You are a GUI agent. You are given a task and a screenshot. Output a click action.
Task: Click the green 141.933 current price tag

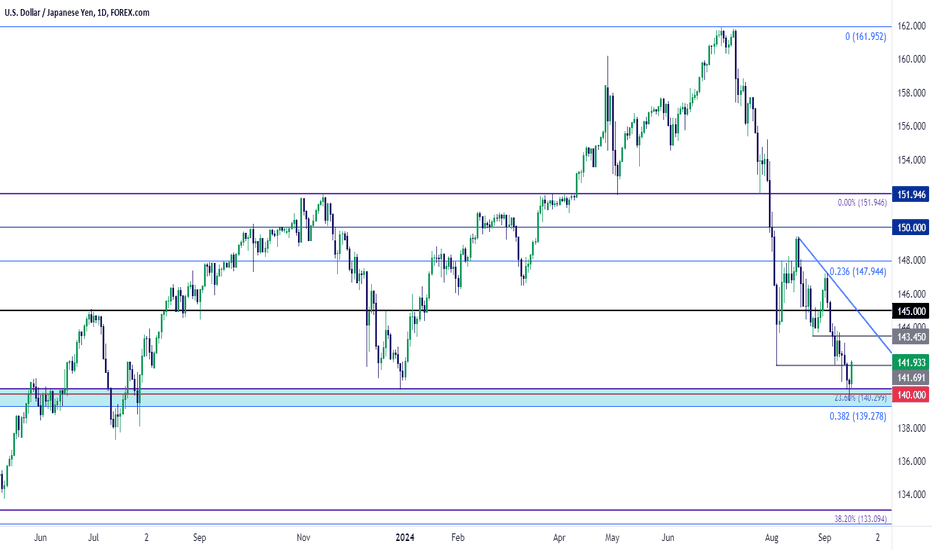coord(911,362)
